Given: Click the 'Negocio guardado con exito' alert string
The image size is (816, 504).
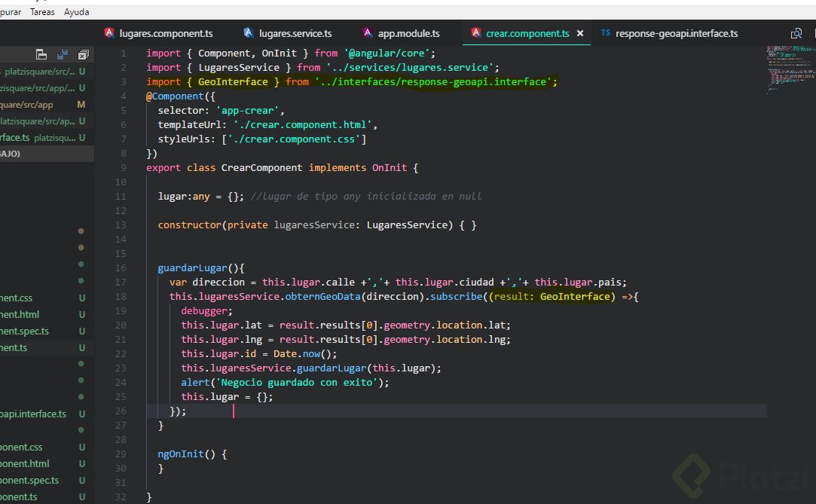Looking at the screenshot, I should coord(297,382).
